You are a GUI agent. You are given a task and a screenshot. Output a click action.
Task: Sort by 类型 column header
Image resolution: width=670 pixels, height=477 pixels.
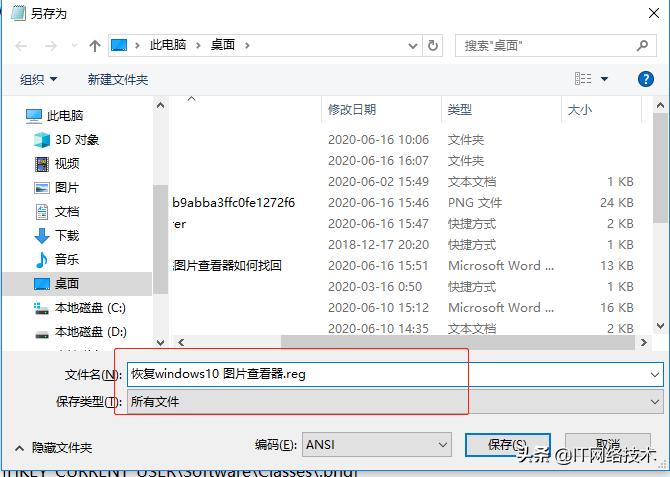click(x=460, y=110)
